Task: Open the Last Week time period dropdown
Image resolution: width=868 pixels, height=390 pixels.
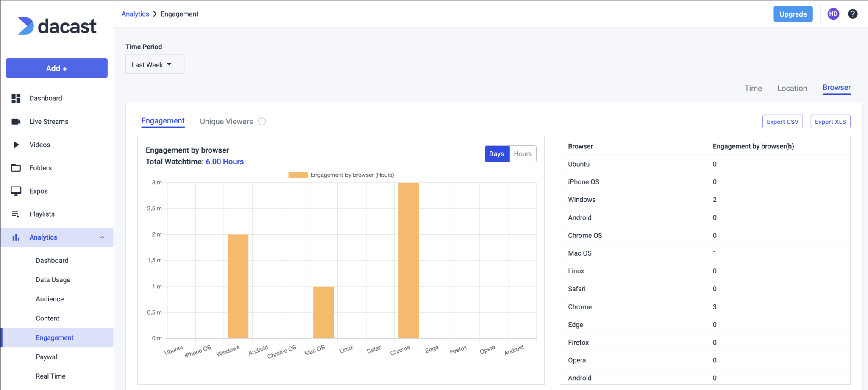Action: [x=155, y=64]
